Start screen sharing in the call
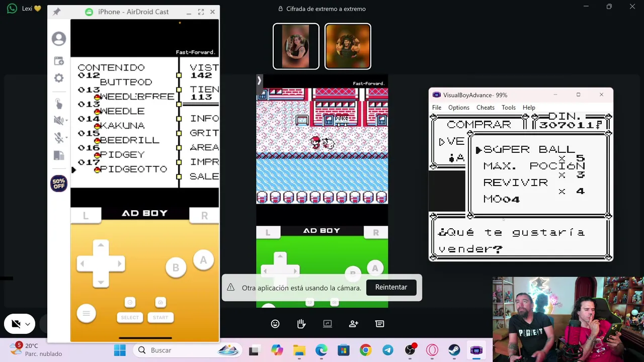 [328, 324]
